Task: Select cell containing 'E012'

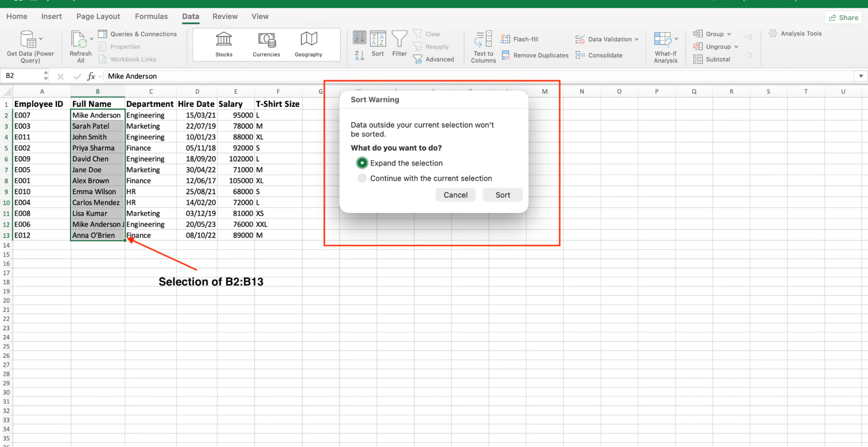Action: click(42, 235)
